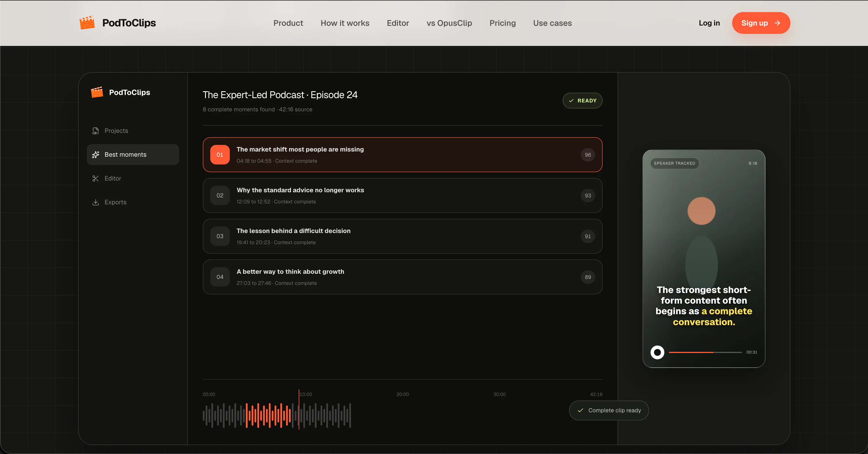Image resolution: width=868 pixels, height=454 pixels.
Task: Click the sidebar PodToClips clapperboard icon
Action: (x=97, y=92)
